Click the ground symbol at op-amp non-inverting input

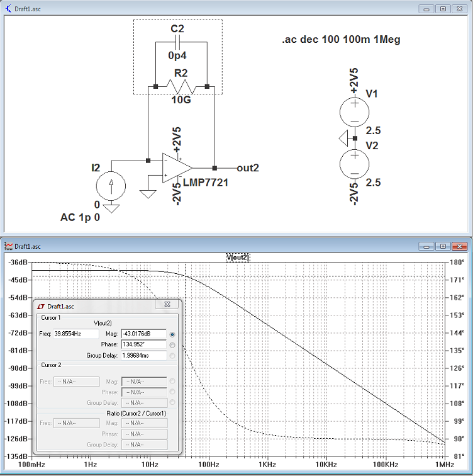(148, 194)
